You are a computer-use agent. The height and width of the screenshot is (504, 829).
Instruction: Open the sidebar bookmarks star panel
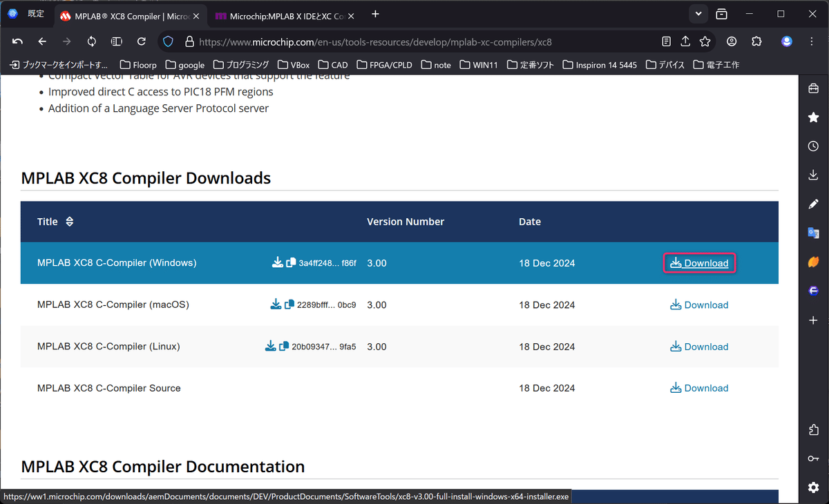(813, 117)
